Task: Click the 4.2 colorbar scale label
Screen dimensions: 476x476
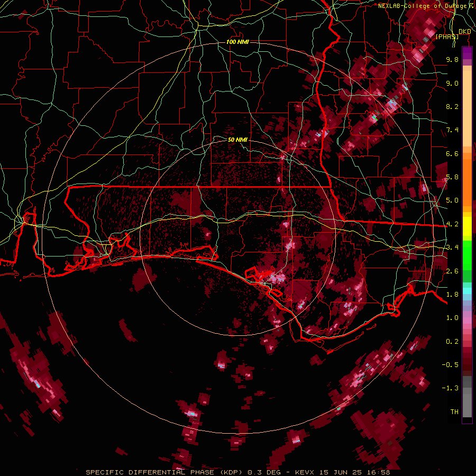Action: coord(452,224)
